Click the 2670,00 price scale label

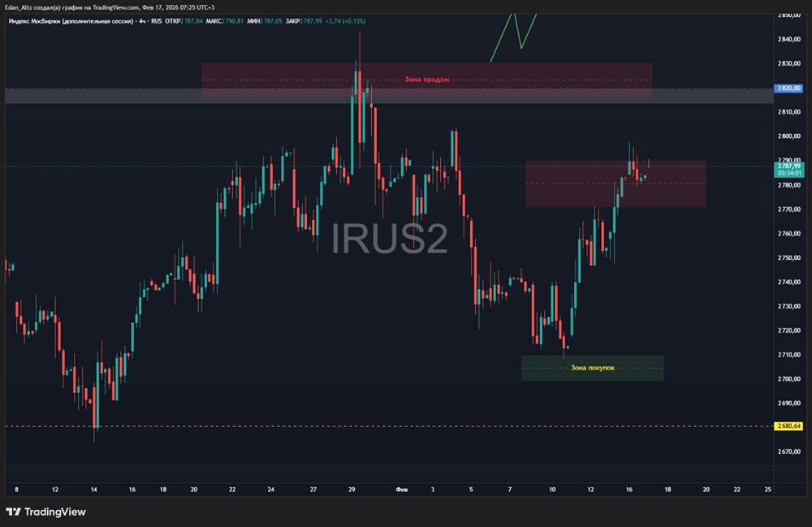(788, 451)
